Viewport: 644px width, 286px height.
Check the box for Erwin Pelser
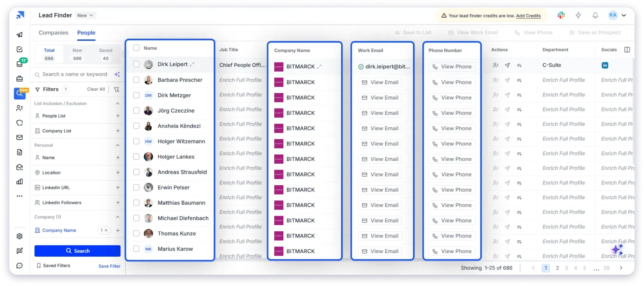(136, 187)
